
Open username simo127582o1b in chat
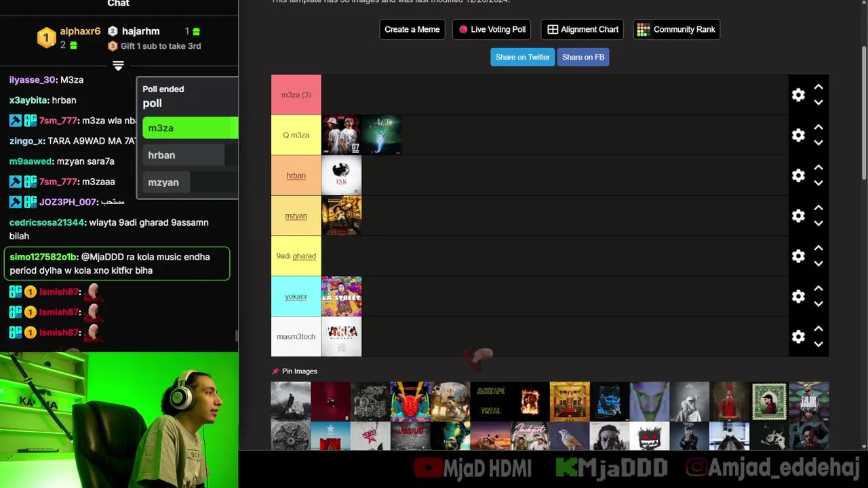43,257
